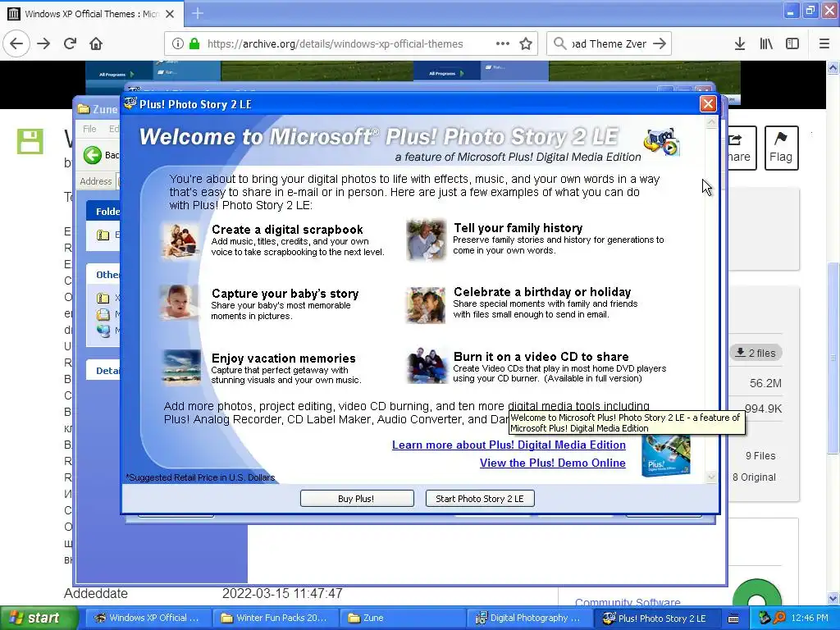Click dialog scrollbar up arrow

point(711,122)
